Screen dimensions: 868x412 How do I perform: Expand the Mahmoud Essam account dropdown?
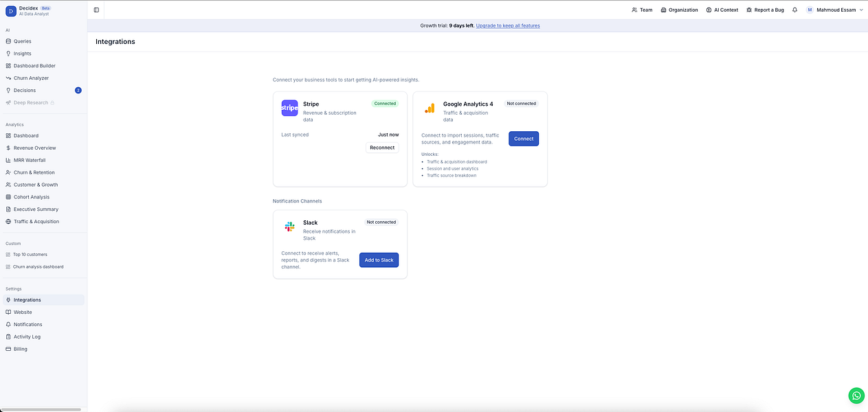(x=834, y=10)
